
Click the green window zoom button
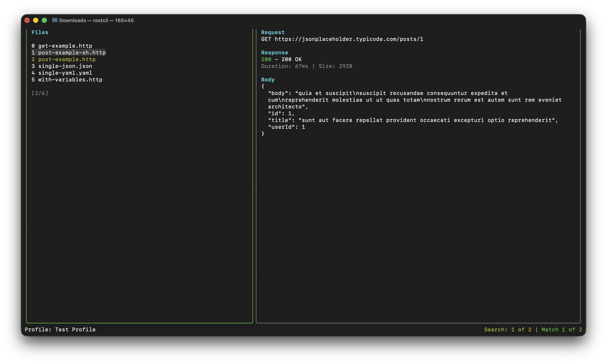[44, 20]
